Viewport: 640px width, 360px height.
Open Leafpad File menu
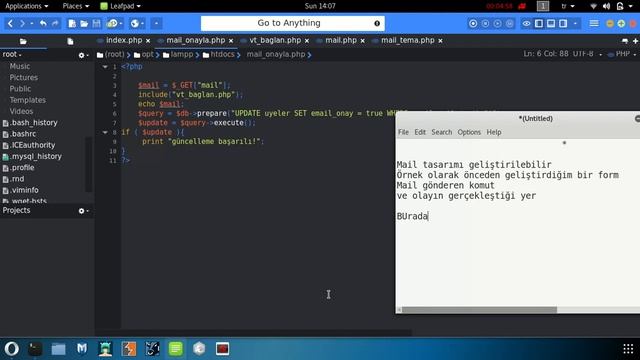pyautogui.click(x=403, y=132)
